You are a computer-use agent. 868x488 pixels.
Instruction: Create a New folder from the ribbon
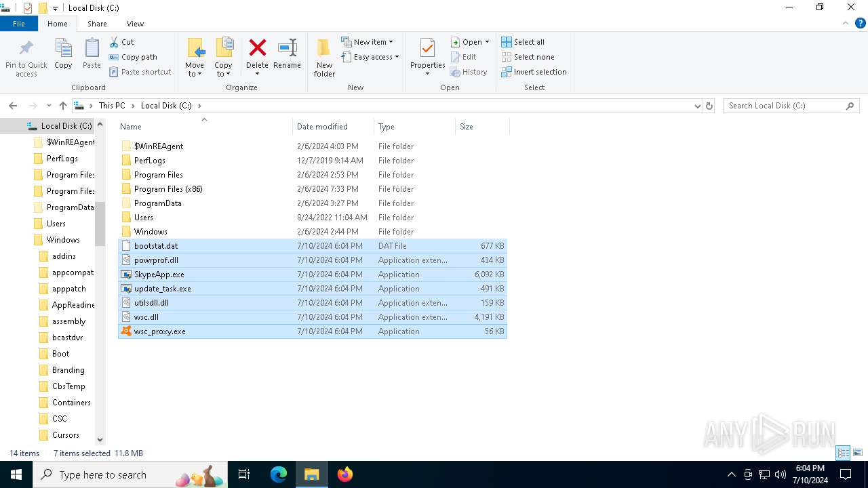[x=324, y=57]
